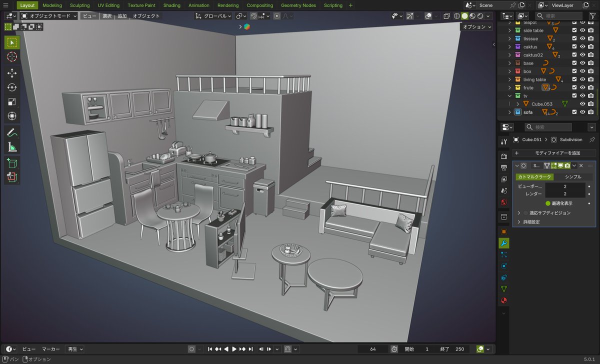The height and width of the screenshot is (364, 600).
Task: Click the モディファイアーを追加 button
Action: 553,153
